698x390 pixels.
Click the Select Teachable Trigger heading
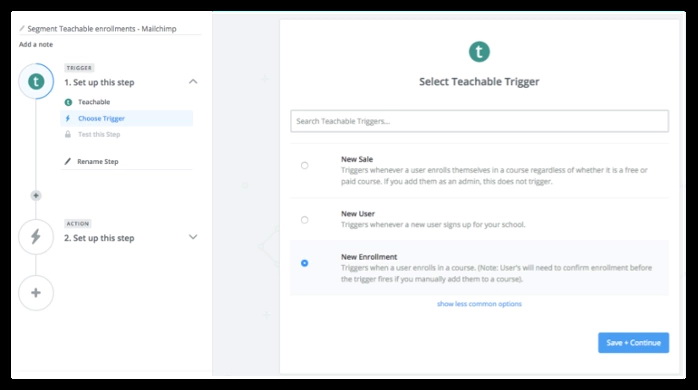click(479, 81)
